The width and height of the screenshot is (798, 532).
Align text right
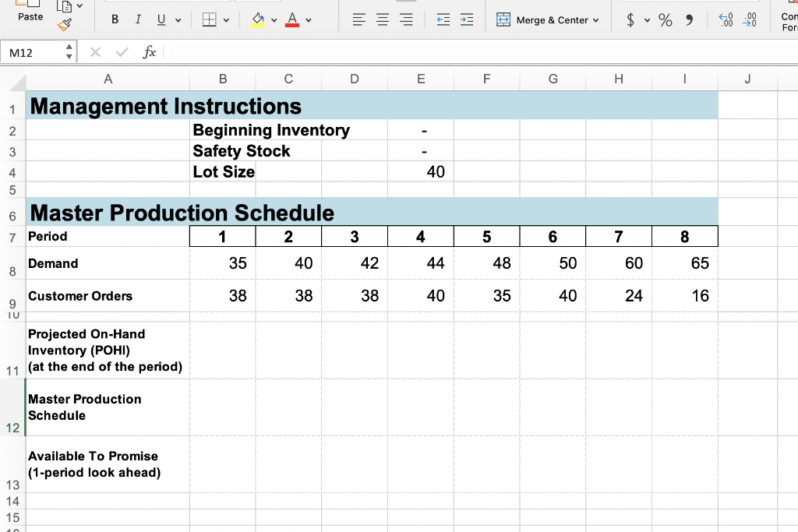coord(406,19)
